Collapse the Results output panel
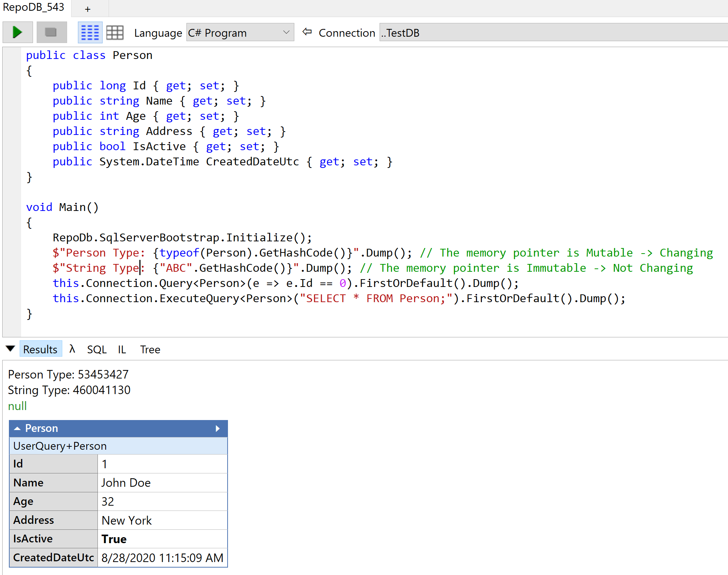 tap(10, 348)
